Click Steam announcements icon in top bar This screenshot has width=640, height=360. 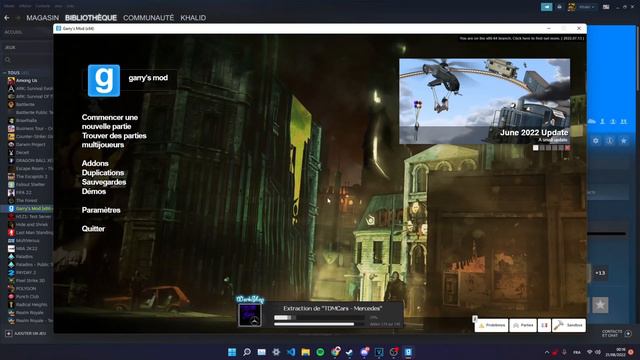pos(547,7)
